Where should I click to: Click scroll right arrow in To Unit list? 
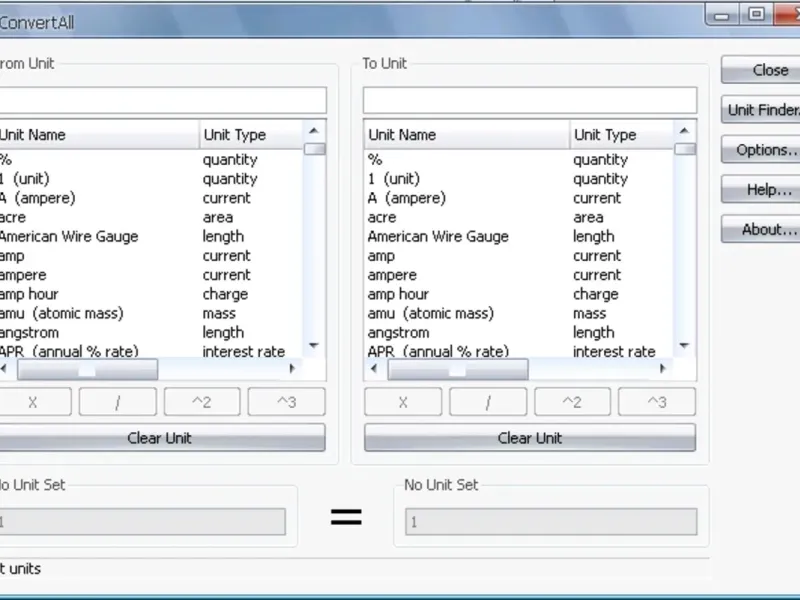point(662,368)
